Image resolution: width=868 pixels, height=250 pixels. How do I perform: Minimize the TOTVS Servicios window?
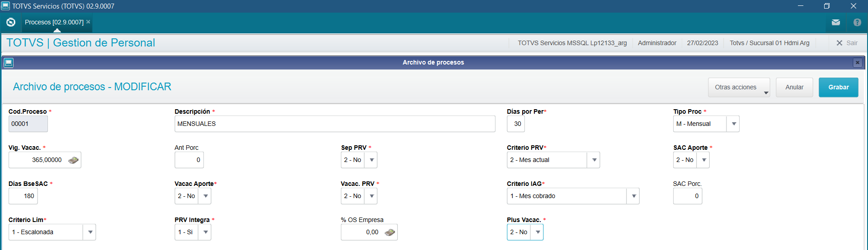click(x=801, y=6)
